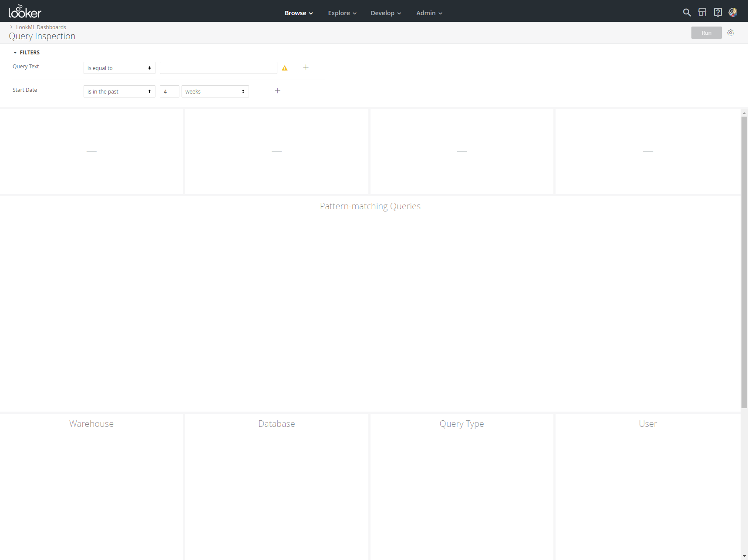Open the 'is in the past' dropdown
The image size is (748, 560).
pyautogui.click(x=119, y=91)
